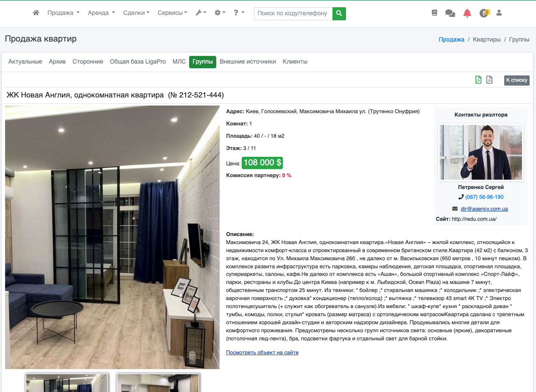Open the exclamation alerts icon with badge

[484, 13]
